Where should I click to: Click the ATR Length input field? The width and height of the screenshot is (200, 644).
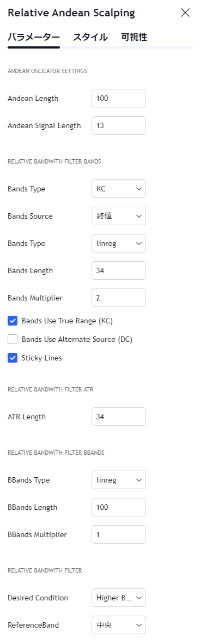point(119,417)
